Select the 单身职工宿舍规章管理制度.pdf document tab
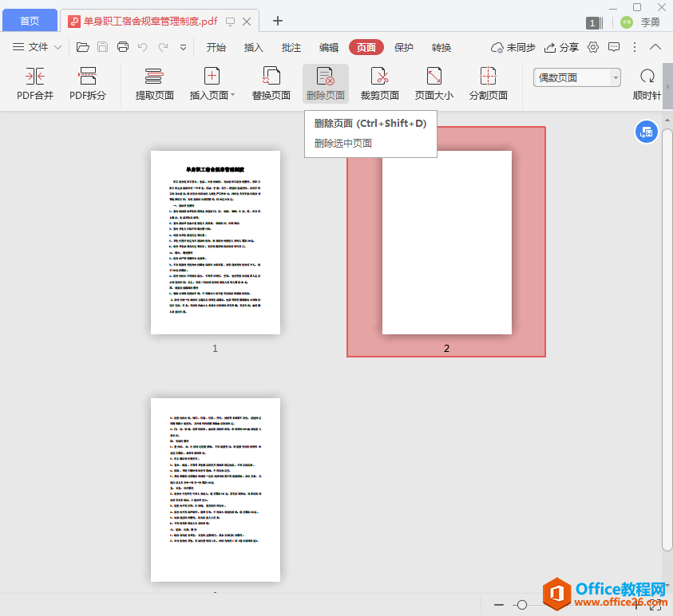 [150, 21]
